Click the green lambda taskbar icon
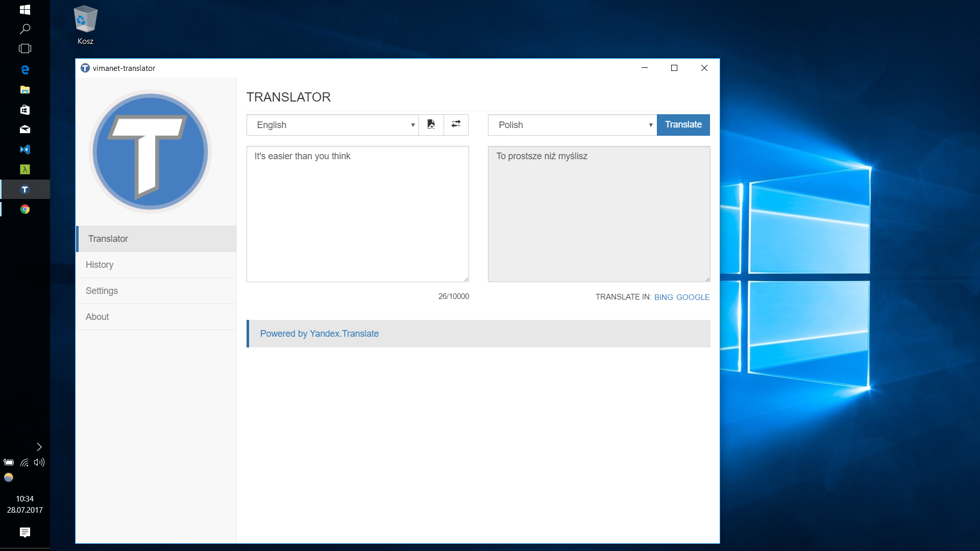This screenshot has height=551, width=980. (24, 169)
